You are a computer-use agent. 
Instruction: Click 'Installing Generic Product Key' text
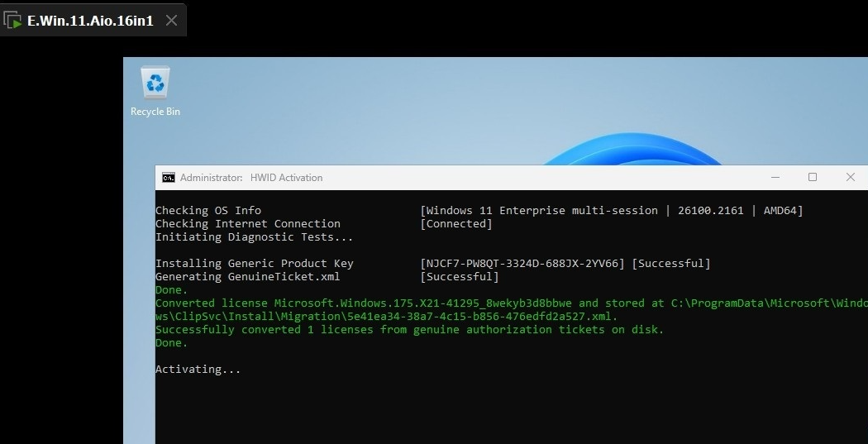(254, 264)
